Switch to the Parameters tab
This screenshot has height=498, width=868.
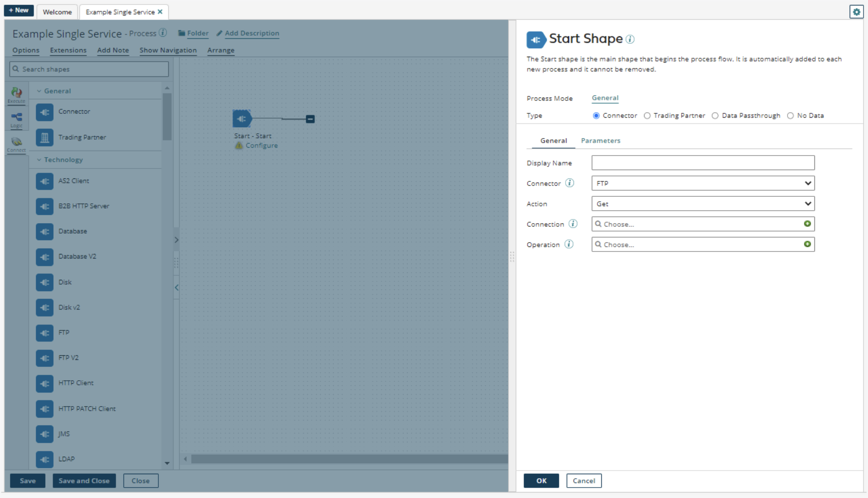point(600,141)
